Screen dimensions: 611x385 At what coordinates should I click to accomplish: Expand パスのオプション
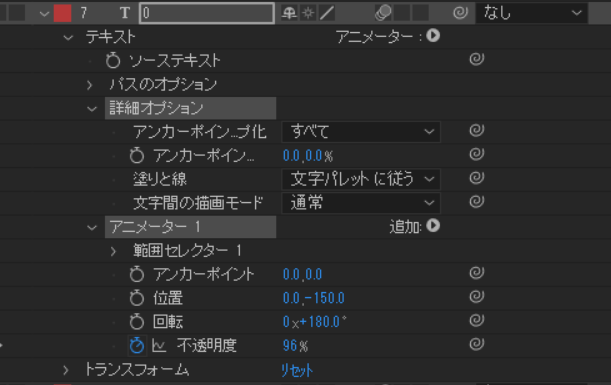[90, 85]
